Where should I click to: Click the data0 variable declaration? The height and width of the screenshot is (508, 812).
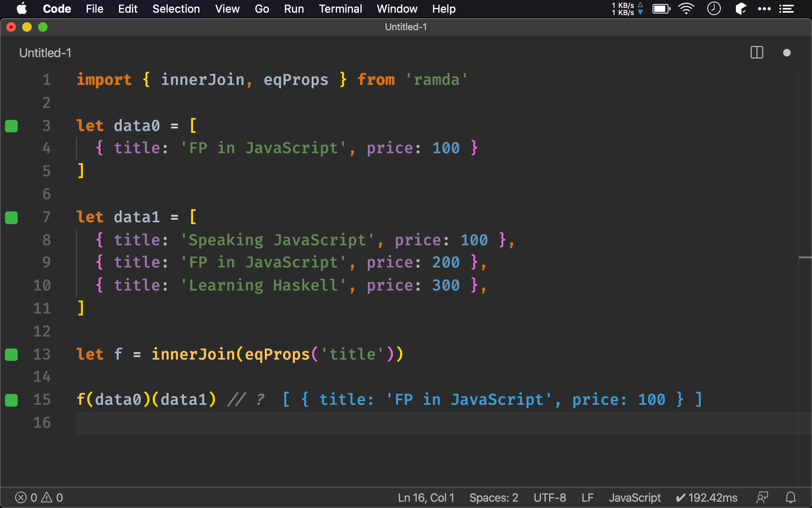(137, 126)
